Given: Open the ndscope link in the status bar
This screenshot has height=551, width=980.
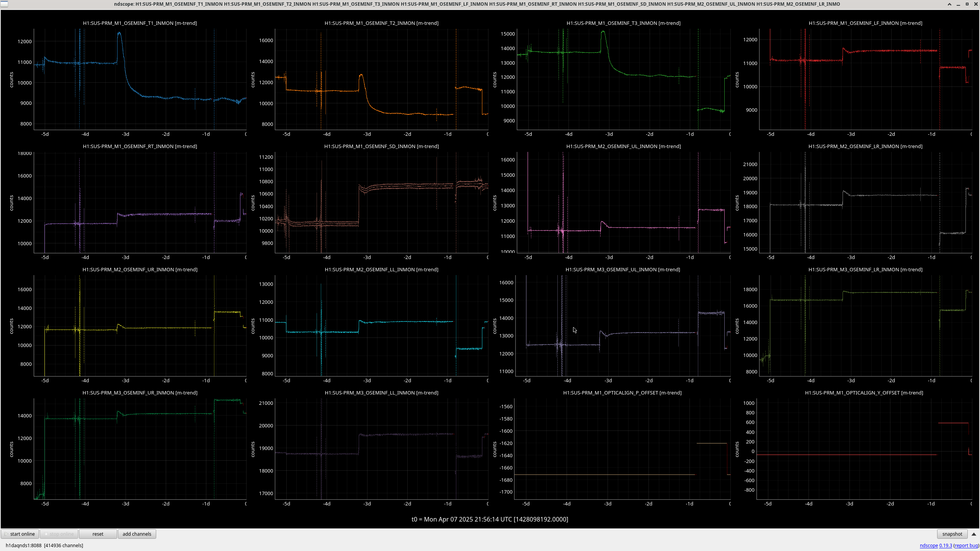Looking at the screenshot, I should click(929, 545).
